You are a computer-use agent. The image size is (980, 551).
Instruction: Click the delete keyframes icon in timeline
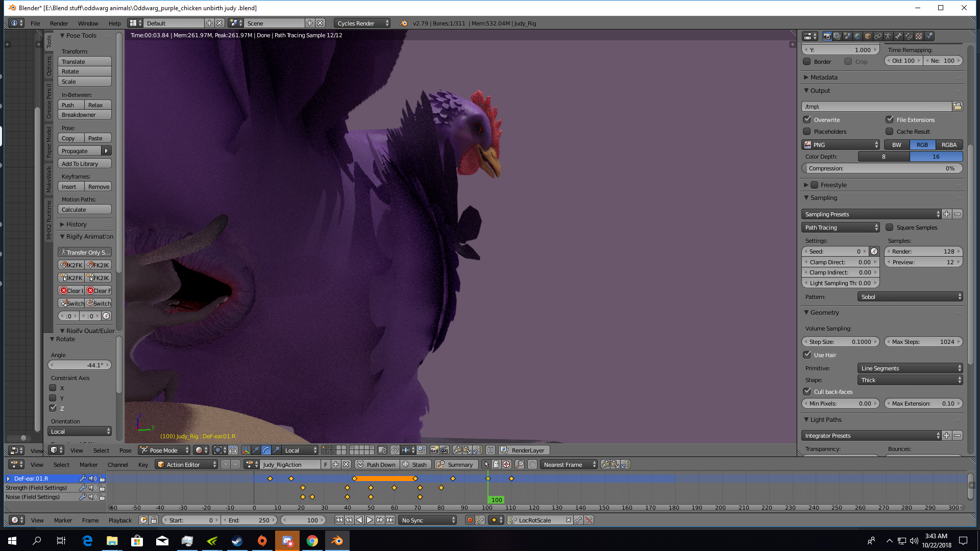(589, 520)
